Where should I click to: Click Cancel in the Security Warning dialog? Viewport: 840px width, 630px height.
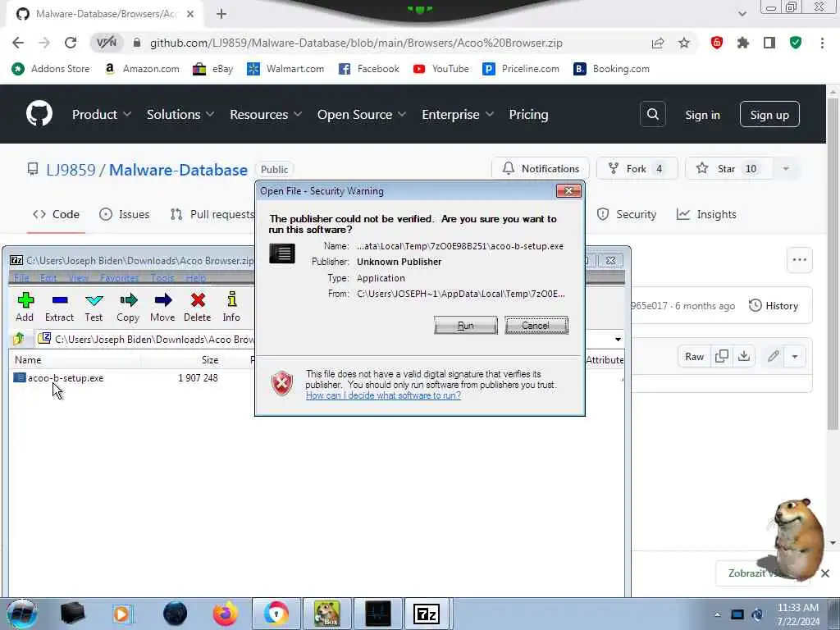pyautogui.click(x=536, y=325)
